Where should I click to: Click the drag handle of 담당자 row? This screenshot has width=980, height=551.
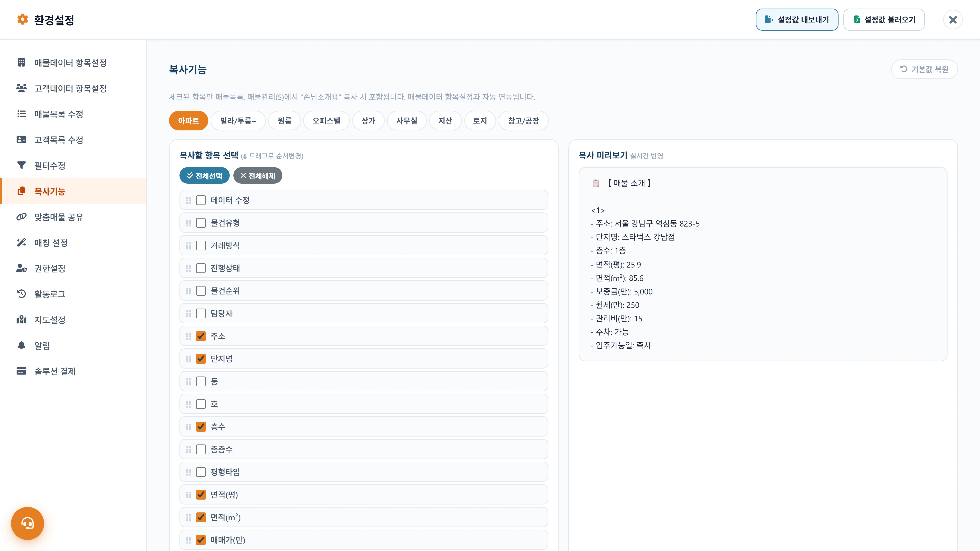pyautogui.click(x=188, y=313)
